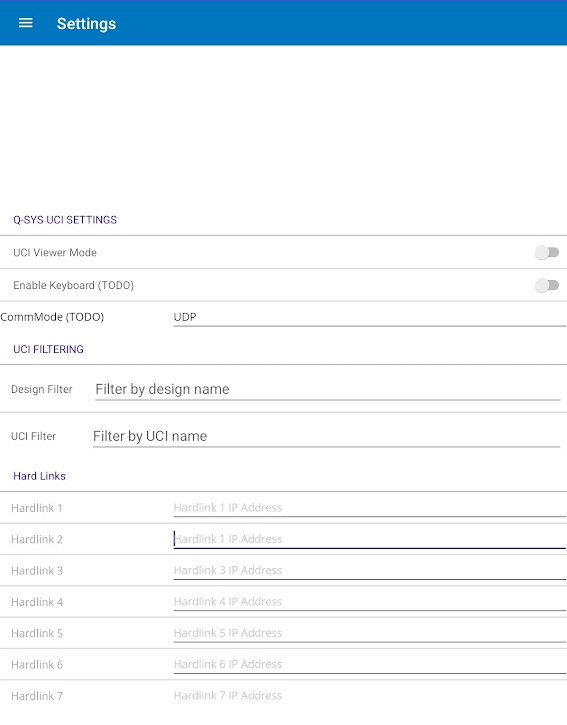Viewport: 567px width, 725px height.
Task: Click the focused Hardlink 2 address field
Action: [370, 539]
